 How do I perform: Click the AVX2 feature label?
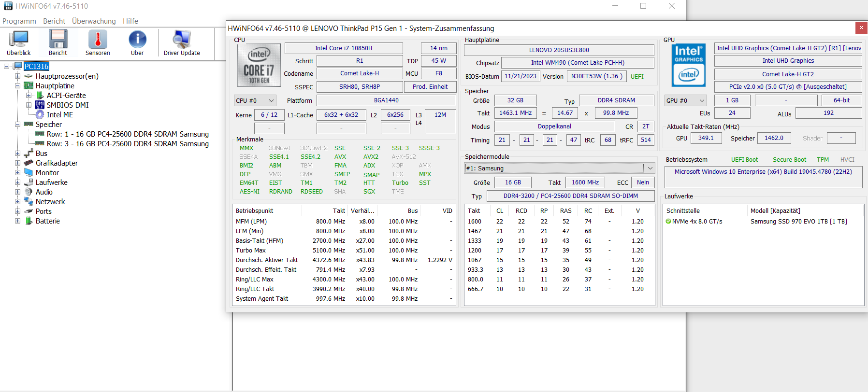[x=371, y=157]
